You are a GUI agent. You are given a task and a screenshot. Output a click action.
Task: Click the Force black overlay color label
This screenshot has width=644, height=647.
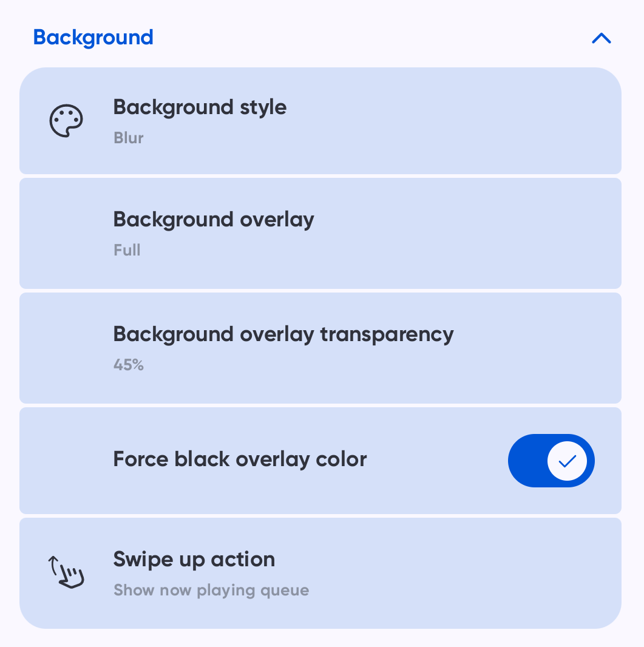240,459
